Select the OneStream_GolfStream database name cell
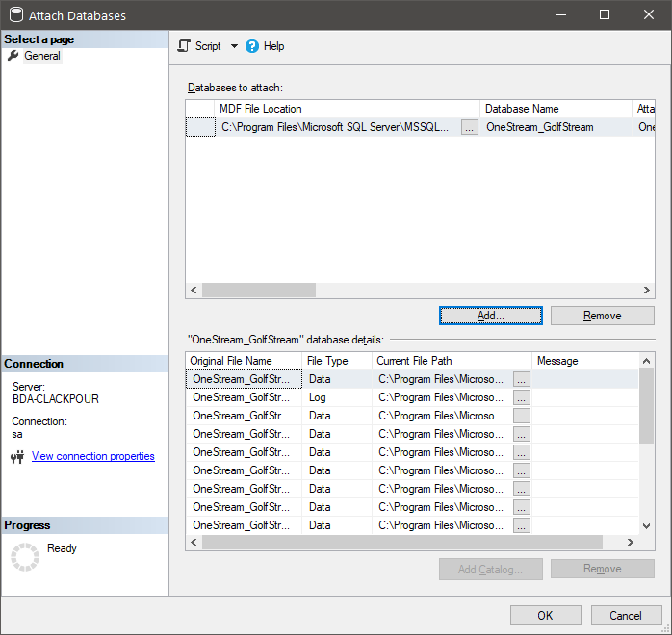The width and height of the screenshot is (672, 635). [556, 127]
